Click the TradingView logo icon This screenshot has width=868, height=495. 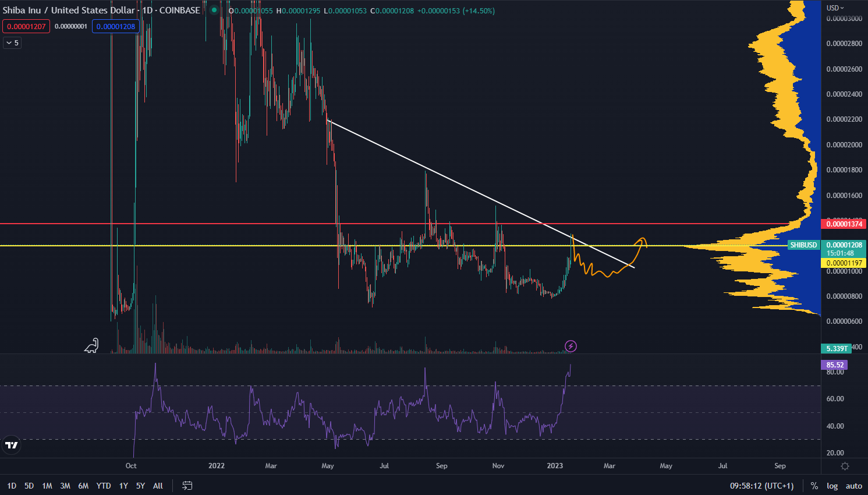pos(11,446)
